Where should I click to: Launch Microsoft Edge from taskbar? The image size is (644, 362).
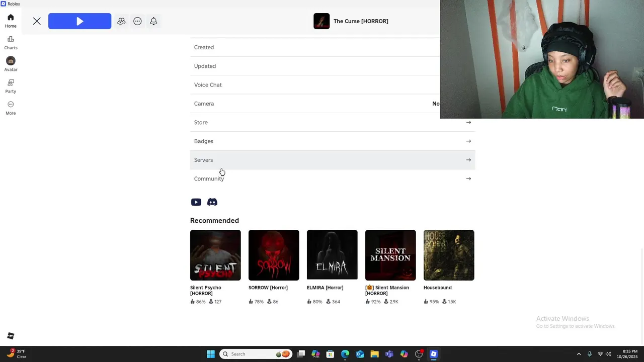pos(345,354)
